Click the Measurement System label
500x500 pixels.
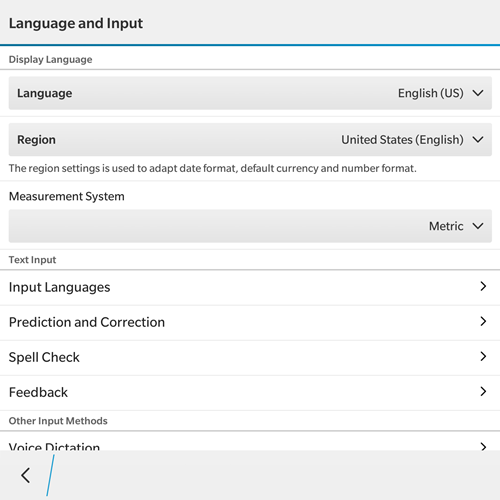(x=67, y=196)
